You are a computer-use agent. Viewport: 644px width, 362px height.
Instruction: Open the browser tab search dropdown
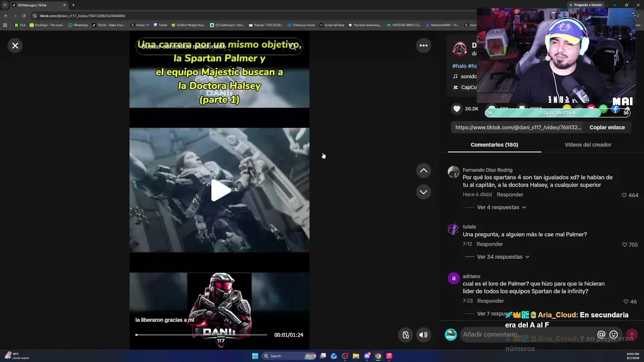pyautogui.click(x=5, y=5)
